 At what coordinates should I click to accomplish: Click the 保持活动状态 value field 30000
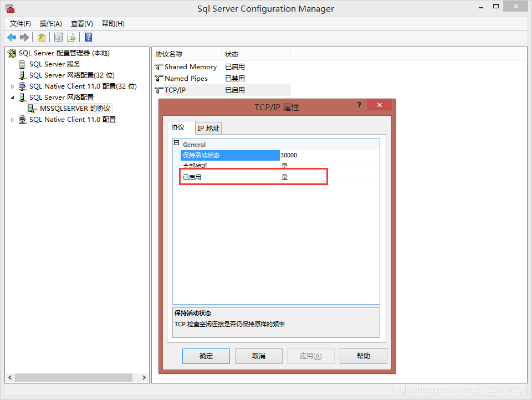[329, 155]
